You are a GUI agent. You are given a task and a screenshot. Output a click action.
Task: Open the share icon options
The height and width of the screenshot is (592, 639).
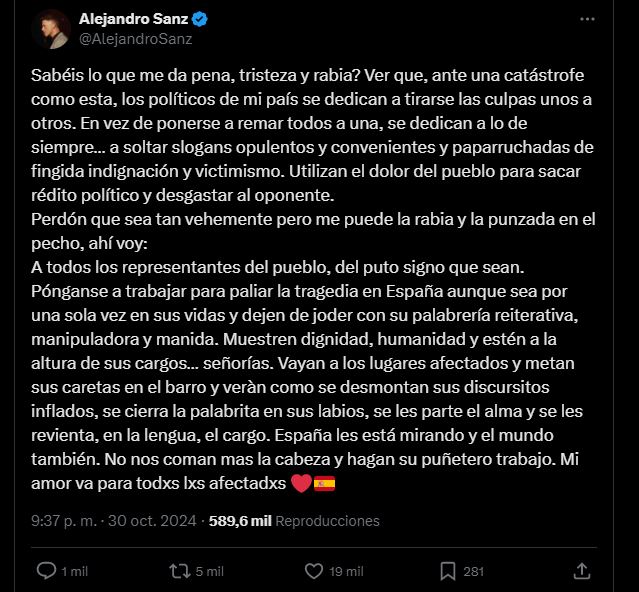pos(581,571)
